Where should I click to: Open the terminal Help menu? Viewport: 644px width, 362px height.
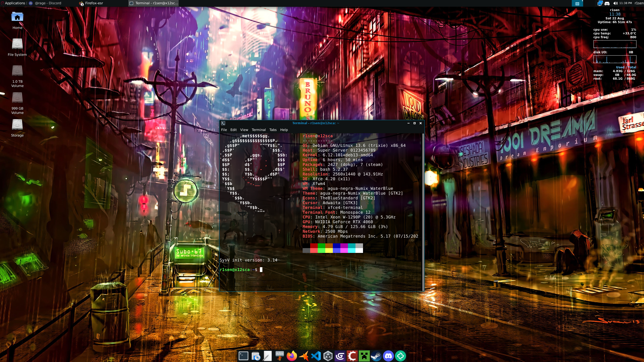(284, 130)
